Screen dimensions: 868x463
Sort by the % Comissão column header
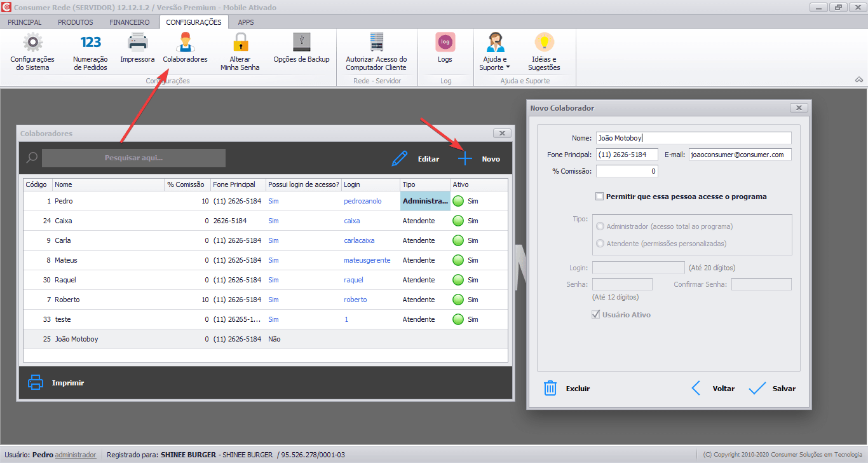click(187, 184)
